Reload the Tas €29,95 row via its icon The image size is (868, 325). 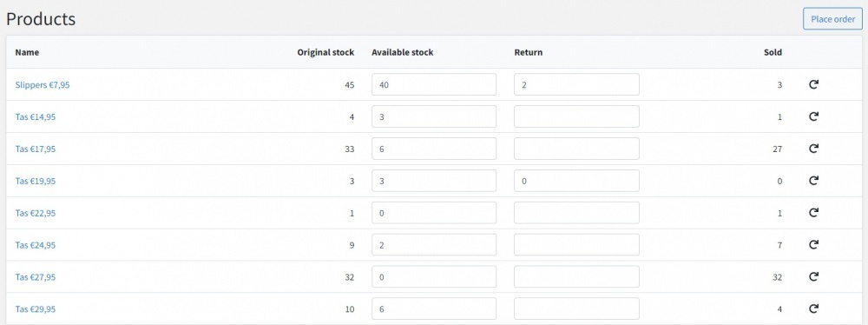click(x=813, y=308)
